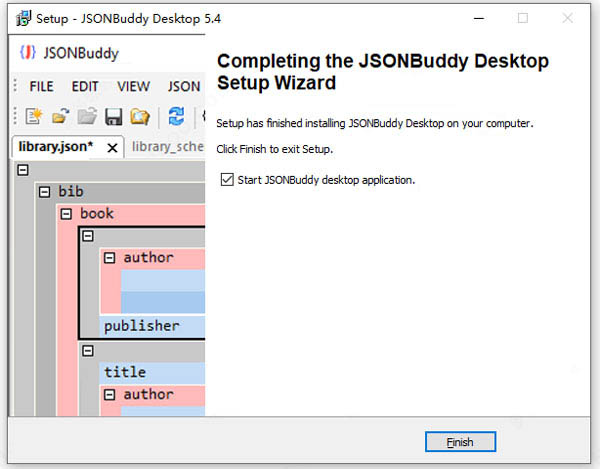Switch to the library_sche tab
Screen dimensions: 600x469
coord(166,147)
